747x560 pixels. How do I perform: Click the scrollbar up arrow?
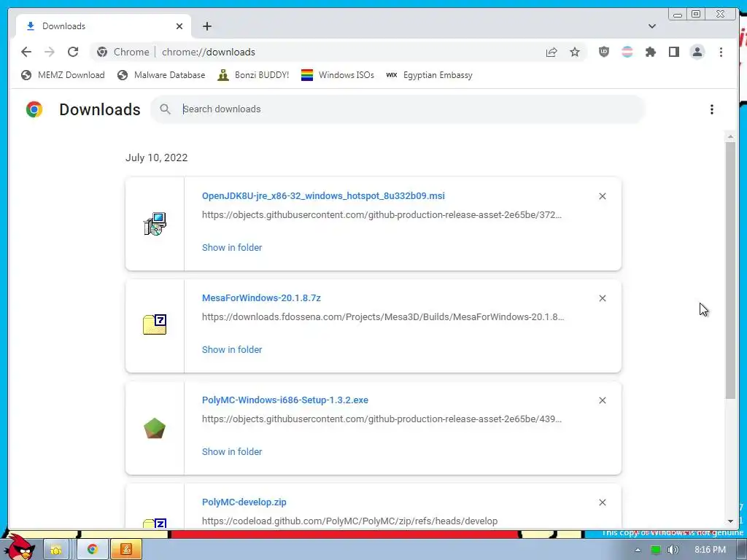coord(730,136)
